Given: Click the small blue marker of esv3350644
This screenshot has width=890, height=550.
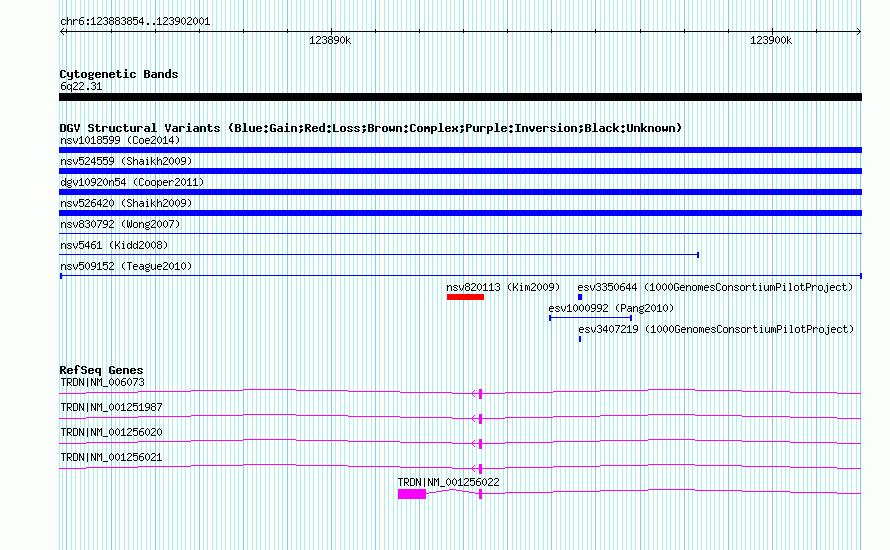Looking at the screenshot, I should (580, 297).
